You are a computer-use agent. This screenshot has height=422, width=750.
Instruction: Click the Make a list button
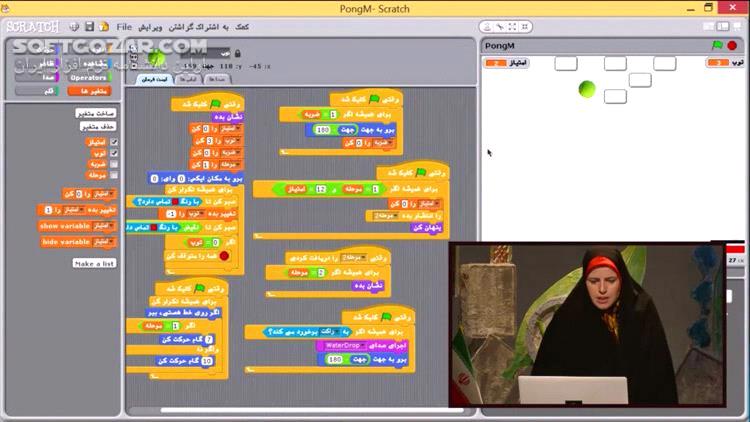tap(94, 264)
